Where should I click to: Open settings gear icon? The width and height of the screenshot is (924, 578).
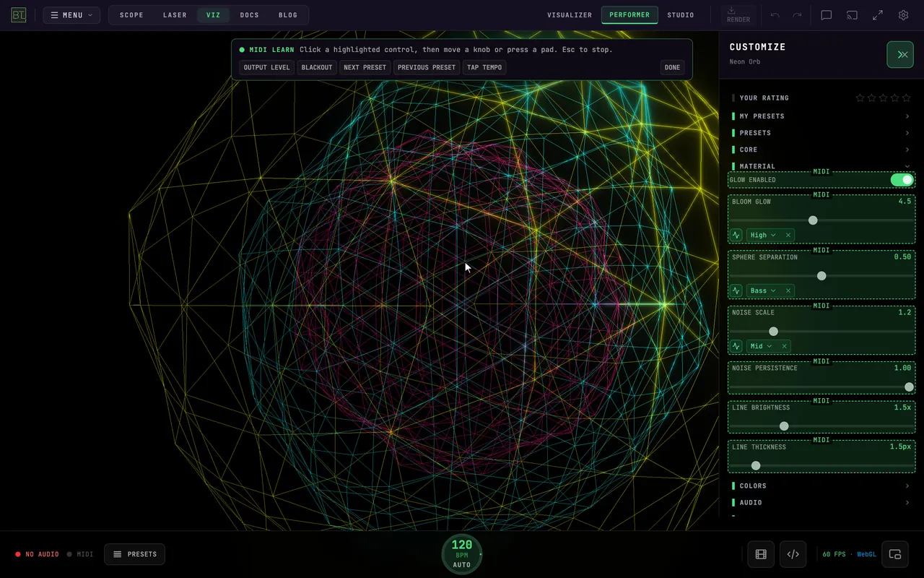(903, 15)
